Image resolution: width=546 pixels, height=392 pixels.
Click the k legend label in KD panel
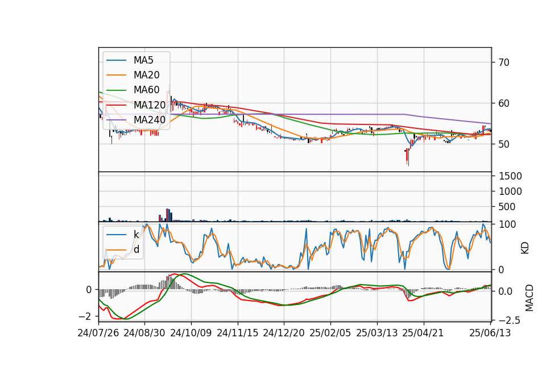[136, 235]
